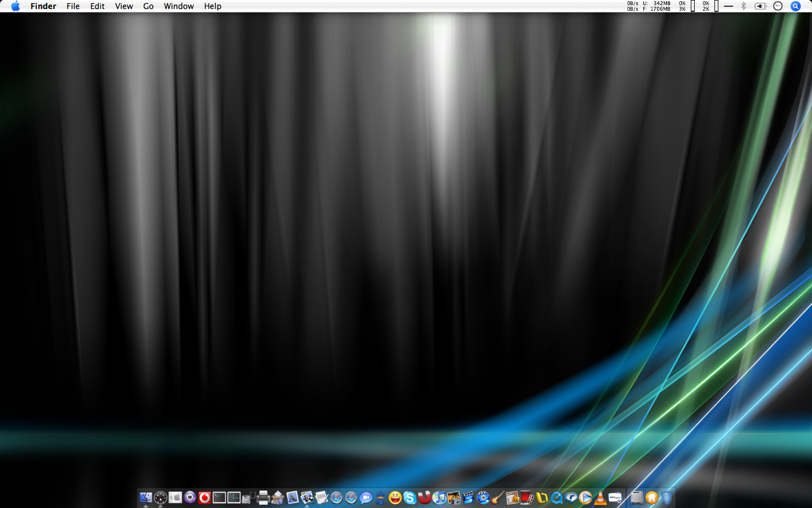Open Skype from the Dock

pos(410,497)
